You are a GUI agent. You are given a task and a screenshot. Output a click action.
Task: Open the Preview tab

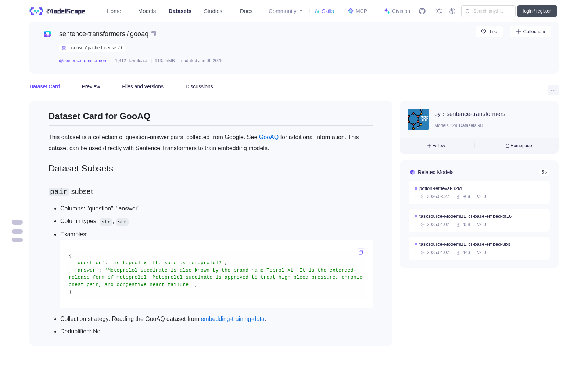pos(91,86)
